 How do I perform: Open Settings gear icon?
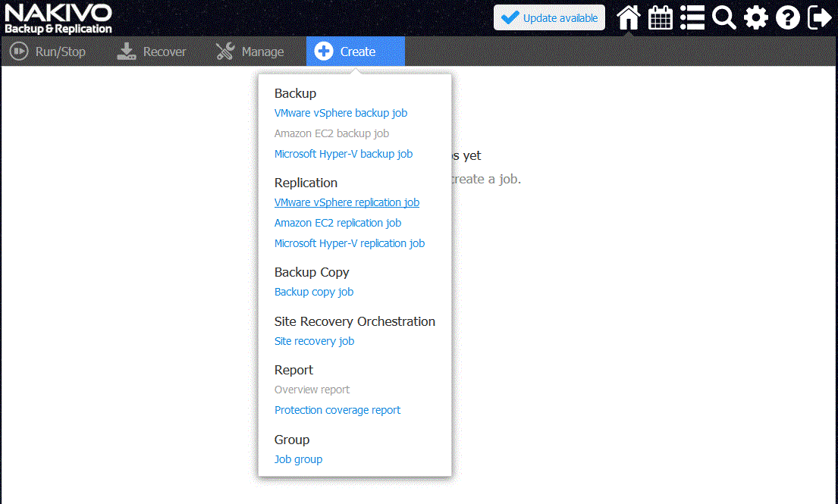pyautogui.click(x=755, y=17)
